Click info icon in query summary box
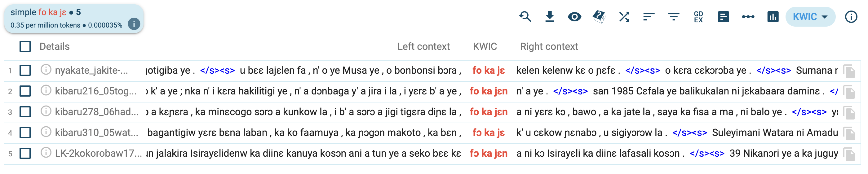868x174 pixels. [134, 24]
